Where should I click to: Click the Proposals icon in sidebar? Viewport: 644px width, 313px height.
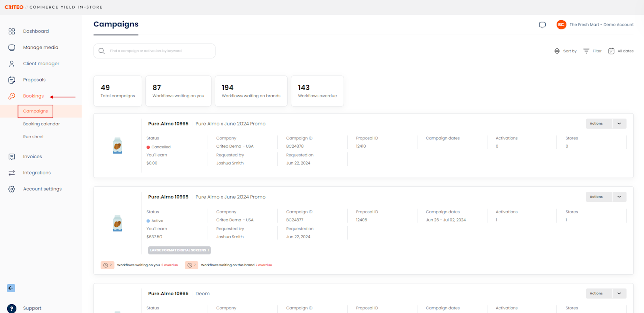click(x=12, y=80)
